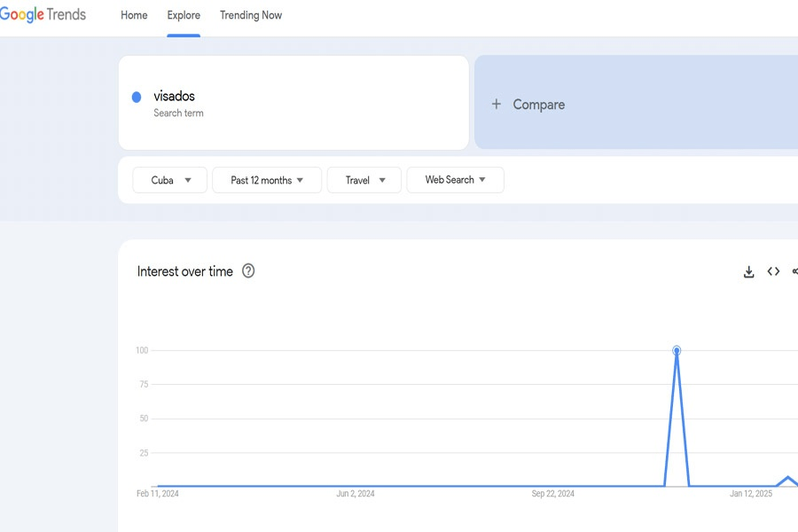Expand the Web Search type dropdown

[x=455, y=180]
